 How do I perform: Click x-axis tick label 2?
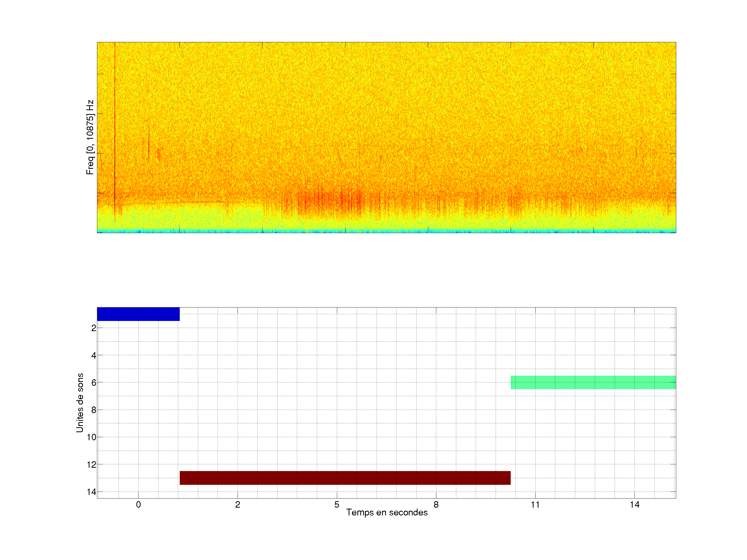click(x=238, y=505)
